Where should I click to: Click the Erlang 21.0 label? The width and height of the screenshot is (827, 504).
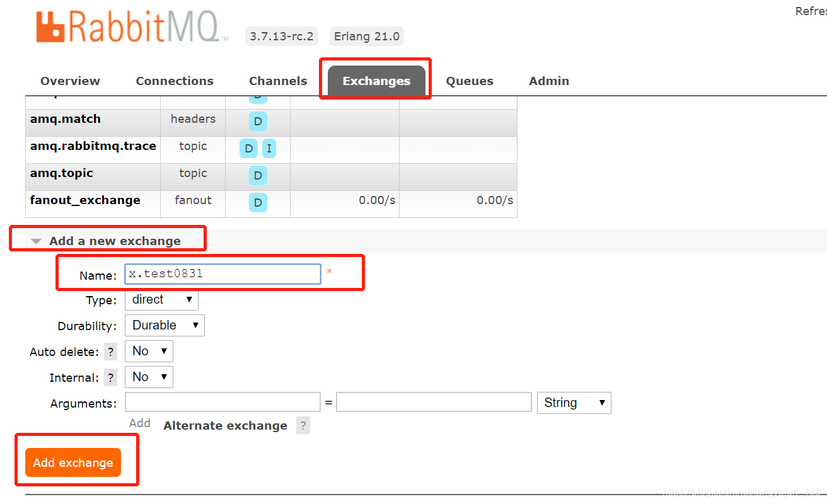[367, 37]
